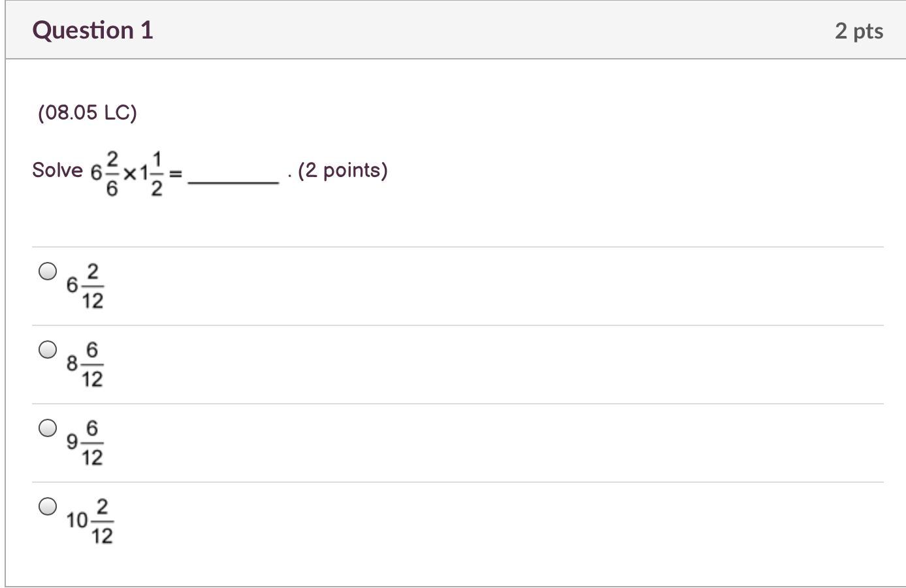Click the gray question header bar
This screenshot has height=588, width=906.
point(456,30)
